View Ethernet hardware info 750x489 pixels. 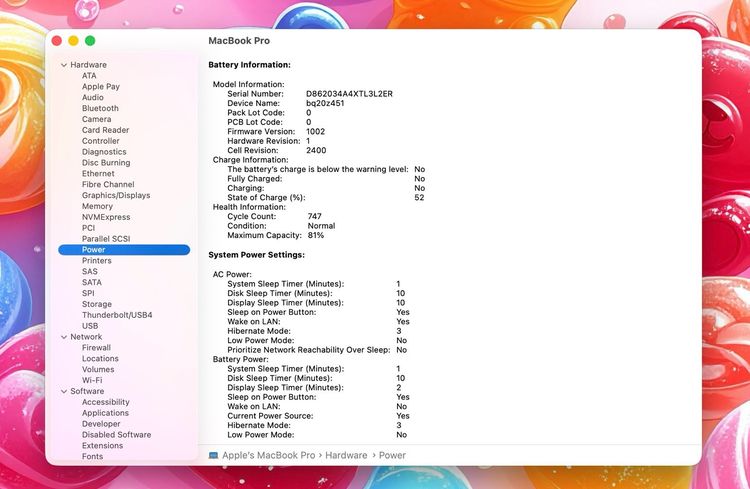pyautogui.click(x=98, y=174)
